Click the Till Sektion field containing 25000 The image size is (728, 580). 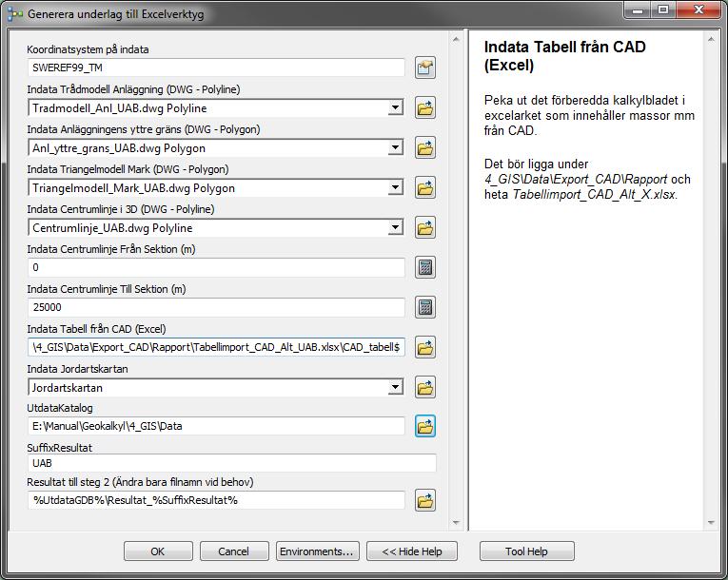pos(216,307)
